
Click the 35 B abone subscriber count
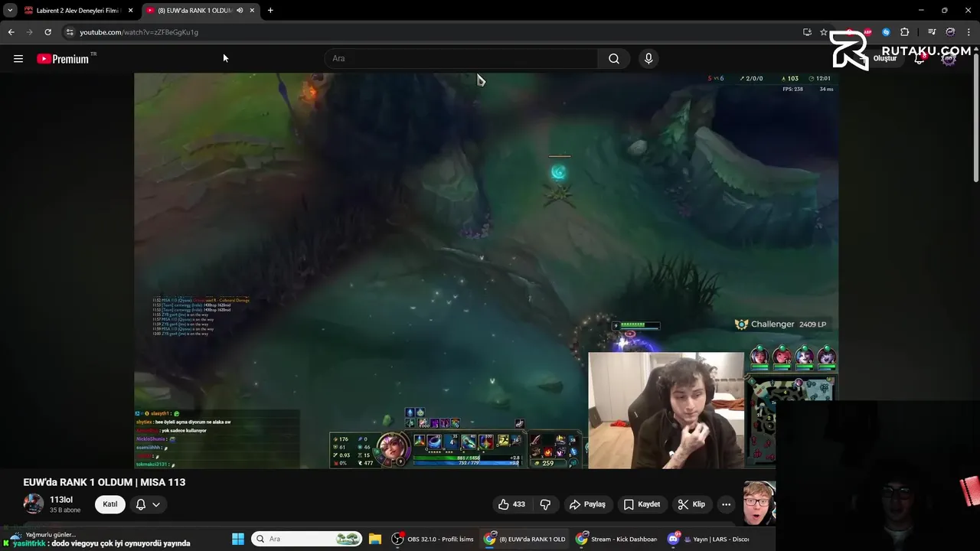65,510
